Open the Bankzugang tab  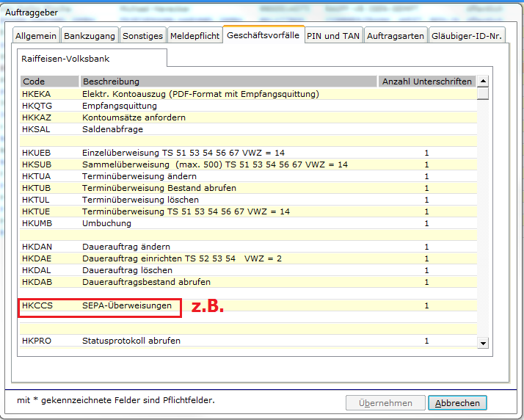coord(90,36)
